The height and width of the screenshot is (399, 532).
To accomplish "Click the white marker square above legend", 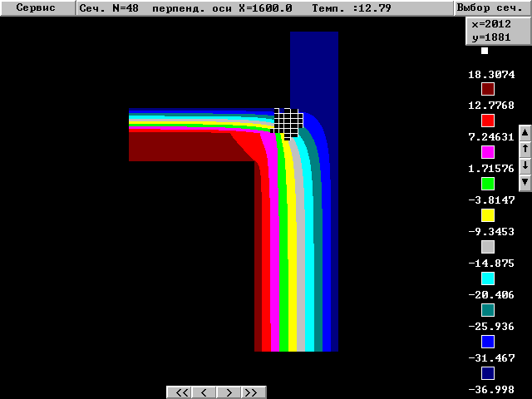I will tap(485, 51).
